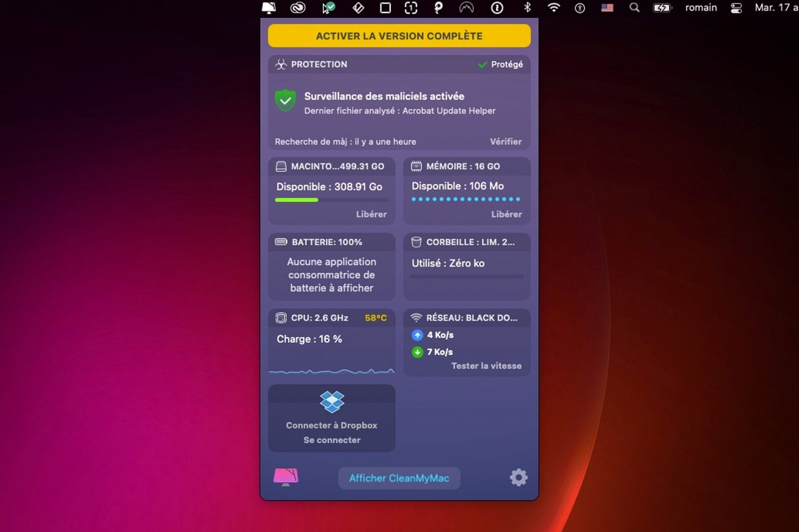Open CleanMyMac settings via gear icon
The height and width of the screenshot is (532, 799).
(x=518, y=477)
